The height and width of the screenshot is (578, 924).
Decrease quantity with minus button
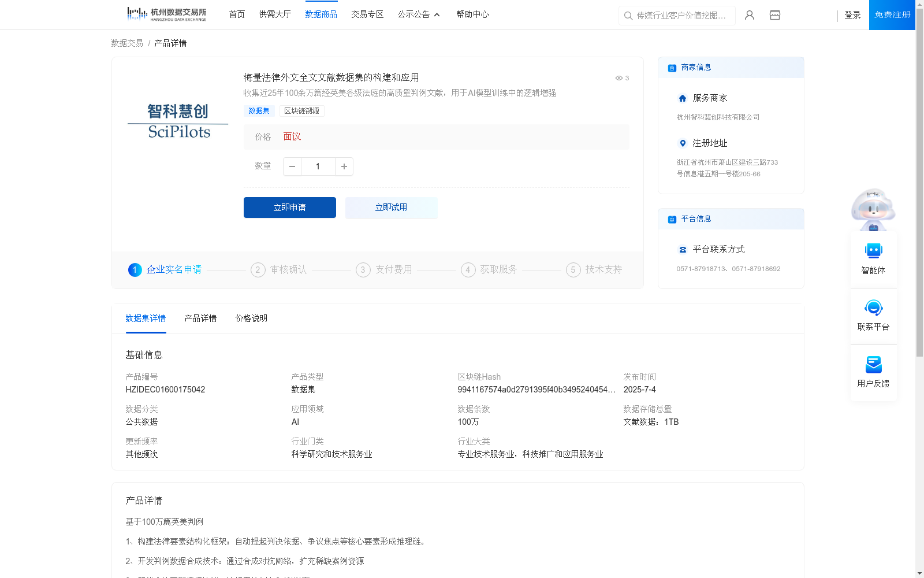click(292, 166)
